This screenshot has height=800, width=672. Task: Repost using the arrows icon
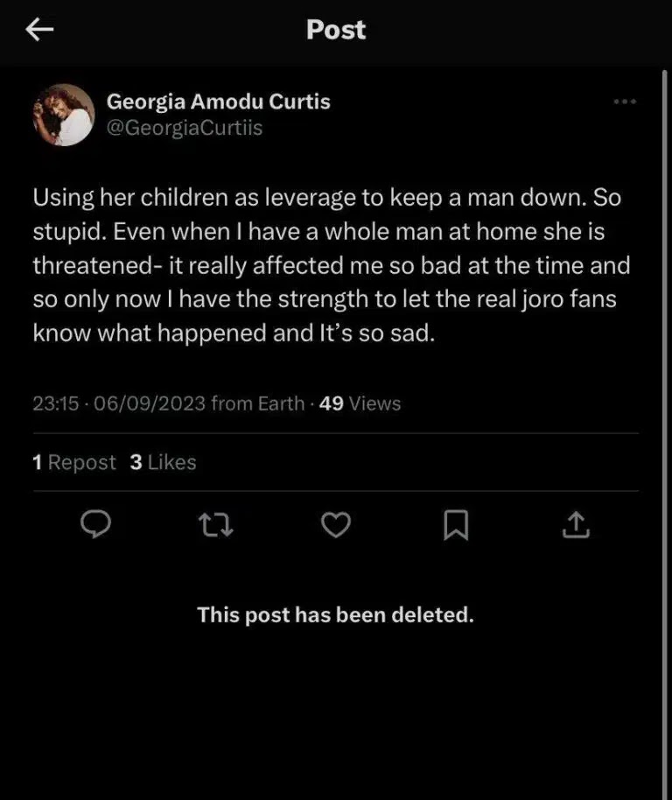[215, 525]
